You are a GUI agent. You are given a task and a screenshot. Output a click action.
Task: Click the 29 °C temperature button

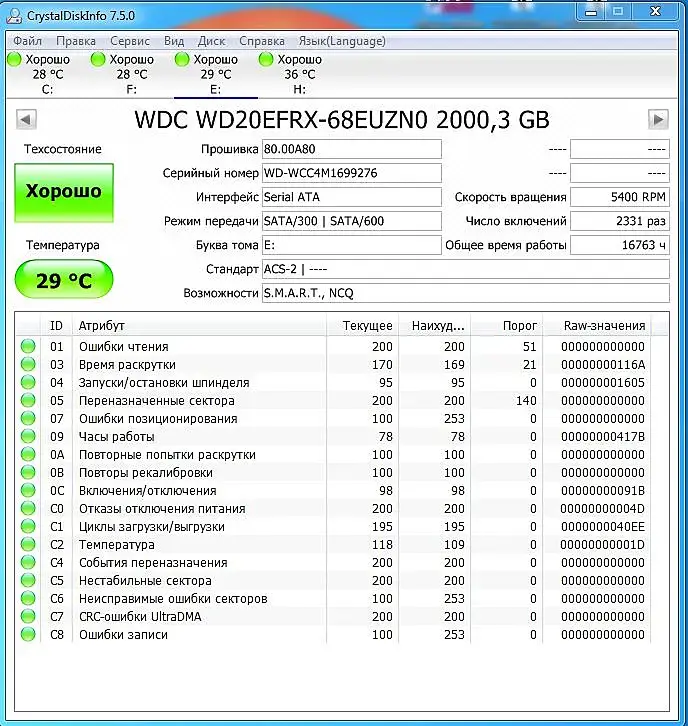64,280
